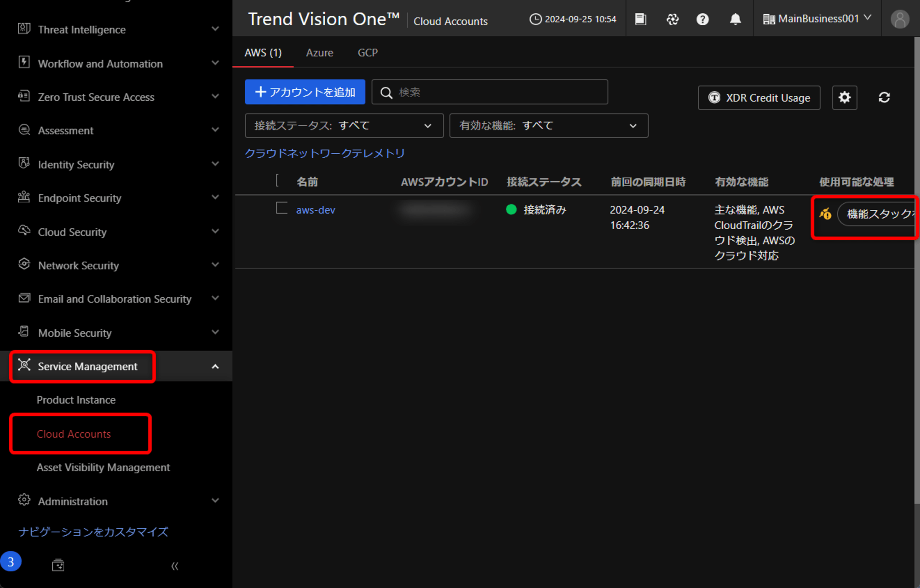920x588 pixels.
Task: Click the 接続済み status text
Action: pyautogui.click(x=545, y=210)
